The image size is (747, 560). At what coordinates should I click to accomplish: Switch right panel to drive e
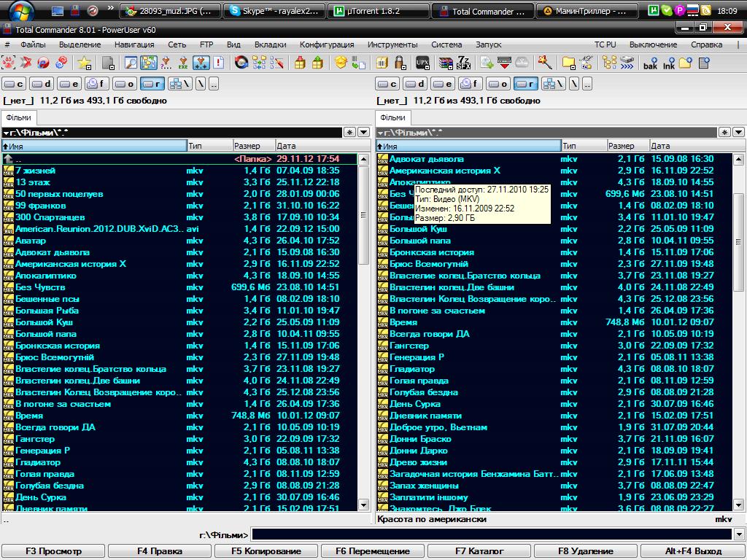coord(443,84)
